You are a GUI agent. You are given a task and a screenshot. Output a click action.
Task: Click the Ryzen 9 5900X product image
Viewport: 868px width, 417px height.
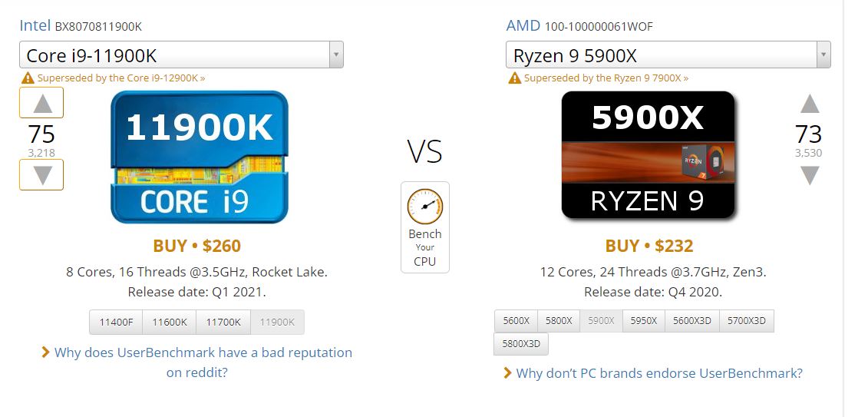[x=649, y=155]
